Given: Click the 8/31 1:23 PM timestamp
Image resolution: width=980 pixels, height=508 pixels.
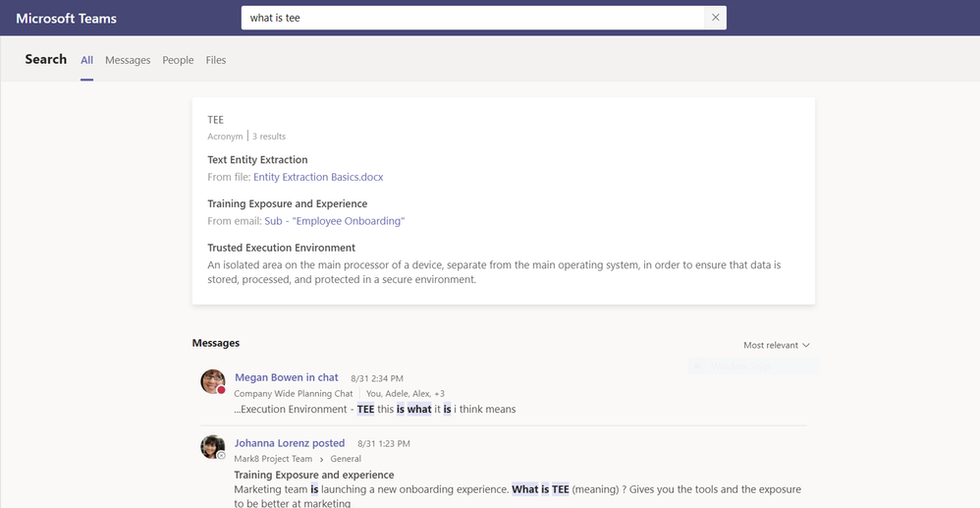Looking at the screenshot, I should click(x=384, y=443).
